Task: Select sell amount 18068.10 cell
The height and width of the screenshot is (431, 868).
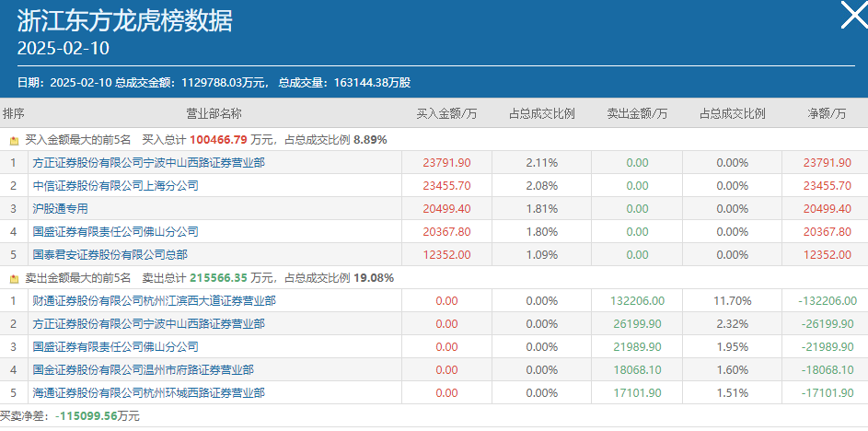Action: [x=637, y=369]
